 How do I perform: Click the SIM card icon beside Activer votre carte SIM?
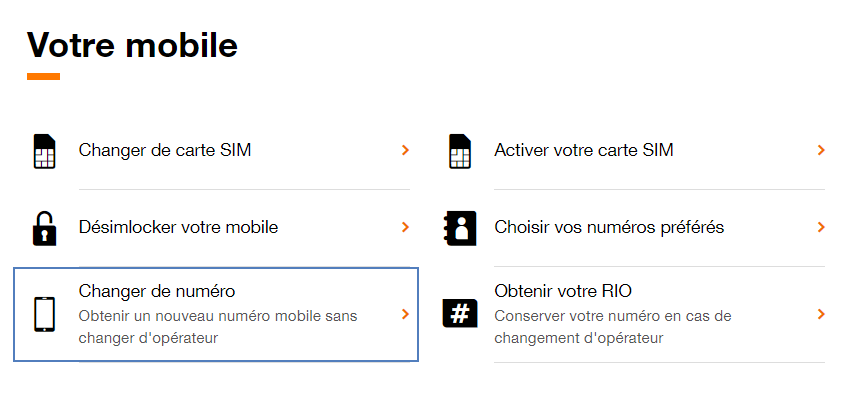pos(460,151)
